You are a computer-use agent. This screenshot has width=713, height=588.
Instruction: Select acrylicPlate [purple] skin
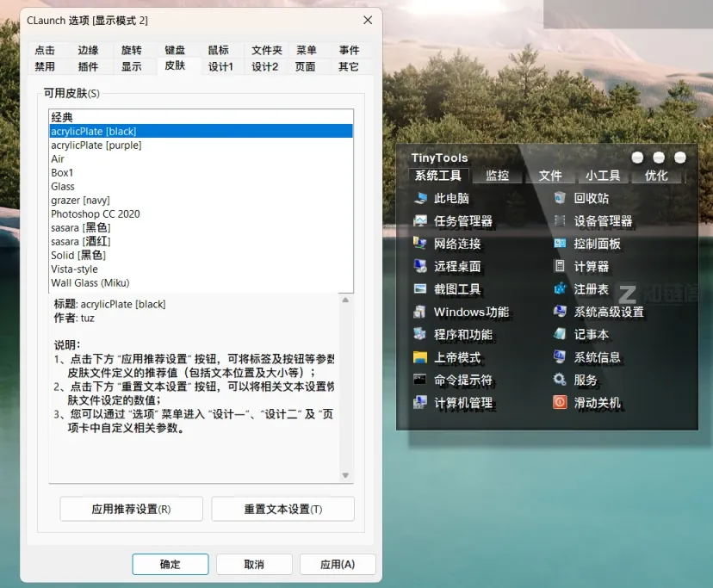[201, 145]
